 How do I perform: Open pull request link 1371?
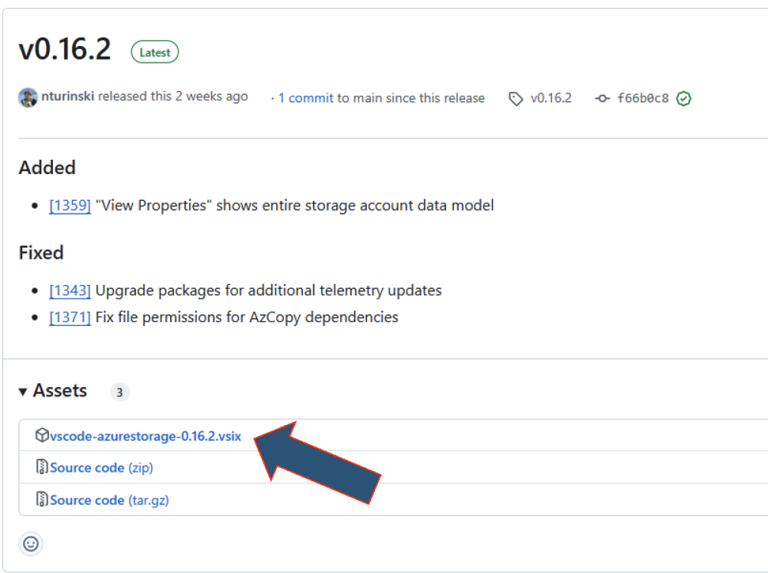point(70,317)
